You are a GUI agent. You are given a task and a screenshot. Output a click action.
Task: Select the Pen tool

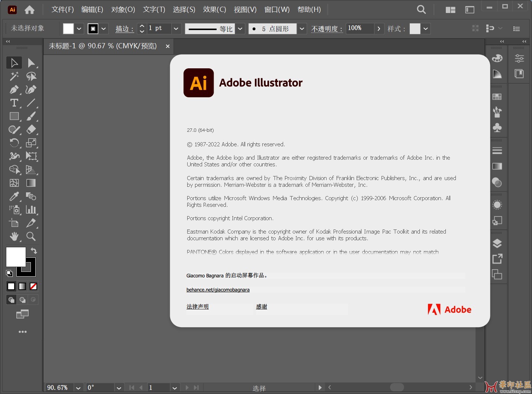click(14, 89)
